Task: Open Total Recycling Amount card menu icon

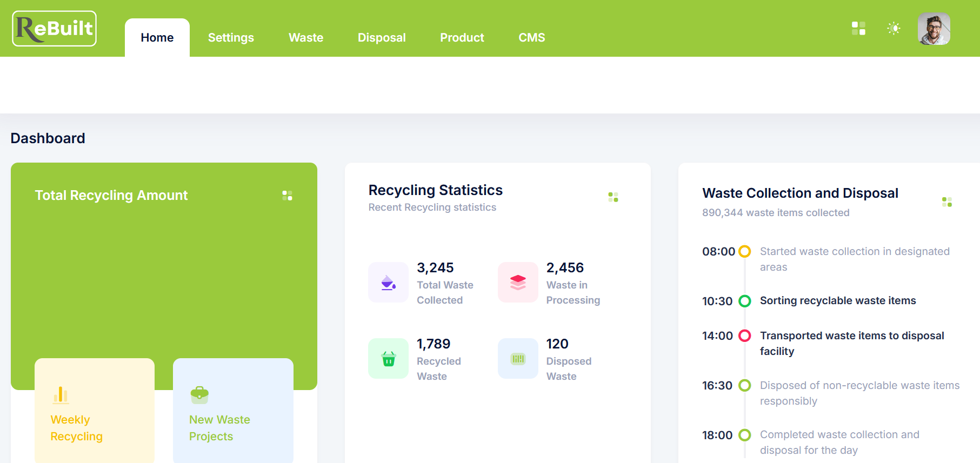Action: click(x=288, y=196)
